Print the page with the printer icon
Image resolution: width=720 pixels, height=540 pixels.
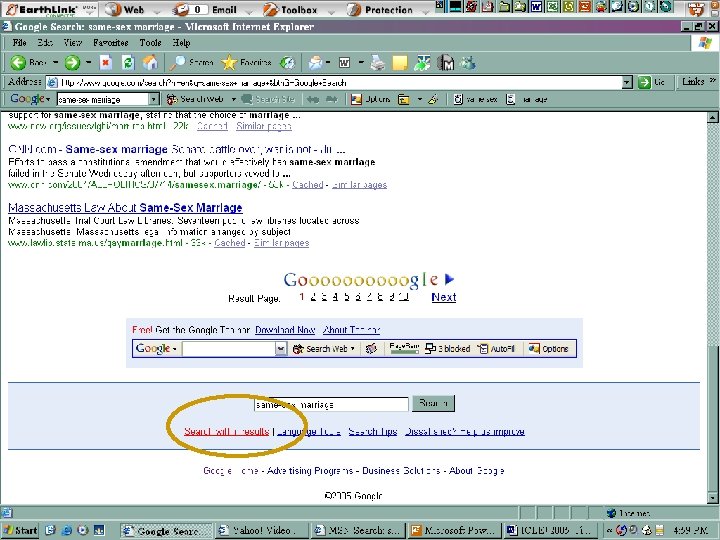pyautogui.click(x=377, y=62)
